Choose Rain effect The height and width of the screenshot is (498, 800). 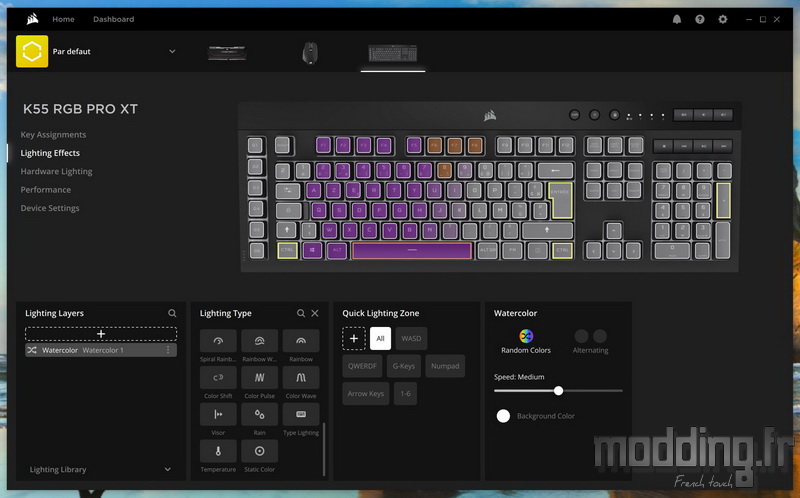coord(259,414)
